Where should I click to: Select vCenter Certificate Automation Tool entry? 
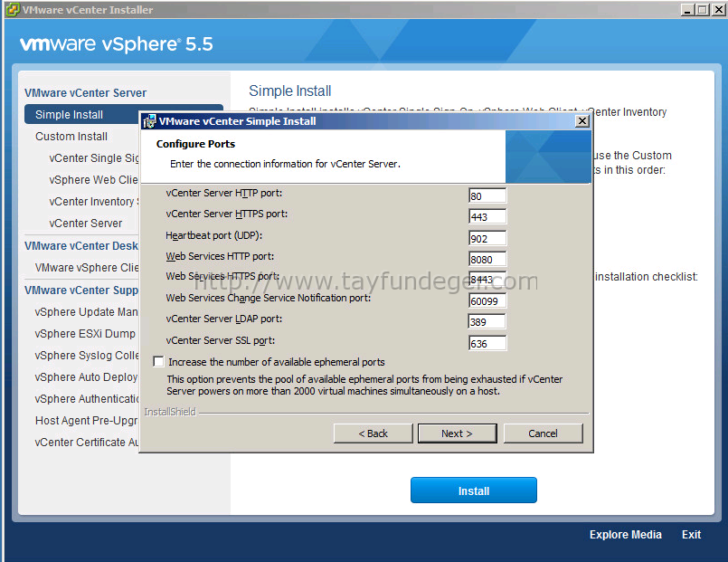[87, 443]
